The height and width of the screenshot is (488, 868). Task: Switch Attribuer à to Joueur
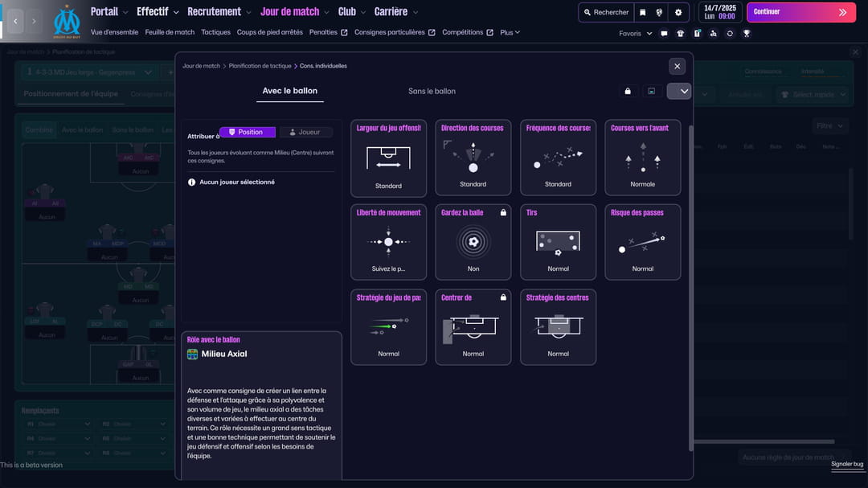pyautogui.click(x=305, y=132)
